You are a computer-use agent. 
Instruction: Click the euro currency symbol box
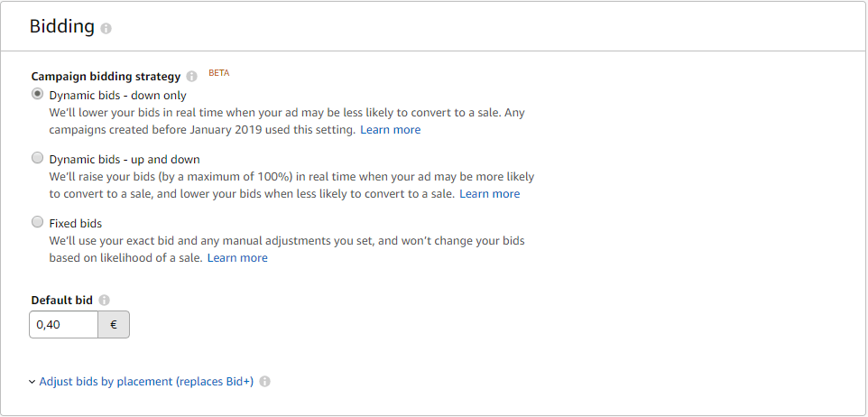114,325
